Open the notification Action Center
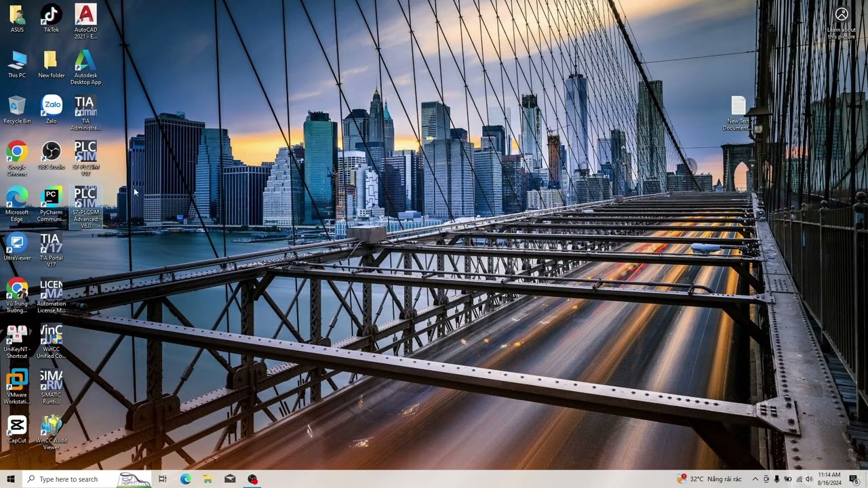Image resolution: width=868 pixels, height=488 pixels. pyautogui.click(x=854, y=479)
